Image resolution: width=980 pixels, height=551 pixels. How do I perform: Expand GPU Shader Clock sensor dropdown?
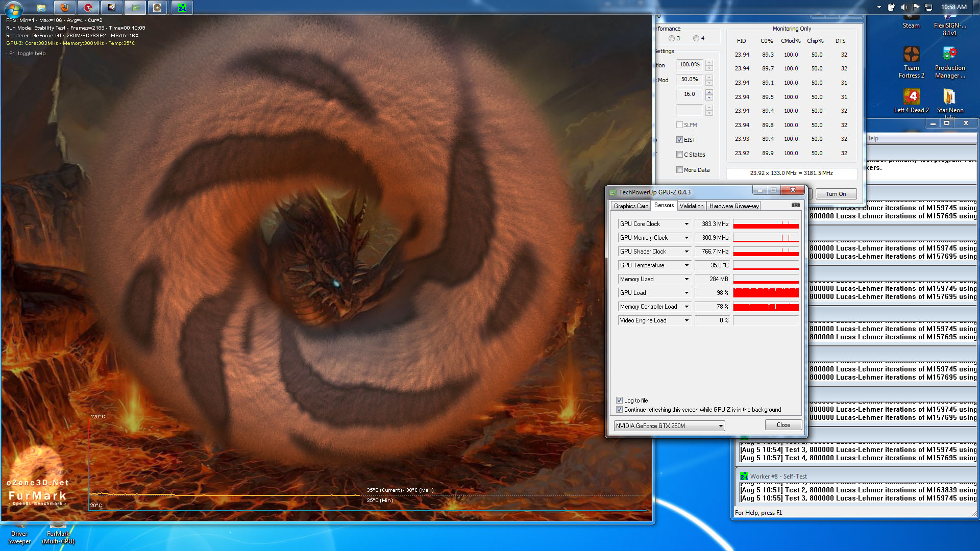pos(687,252)
